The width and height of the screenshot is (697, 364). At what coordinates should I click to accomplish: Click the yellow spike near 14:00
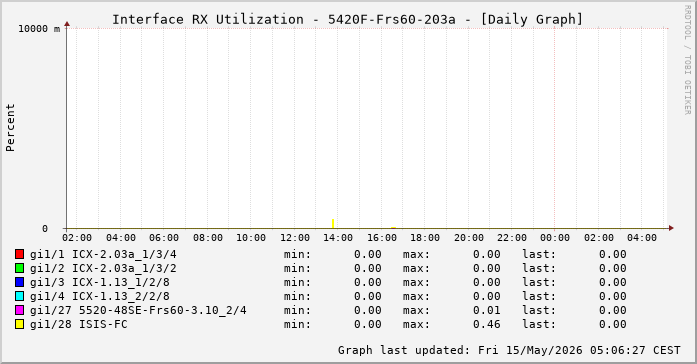tap(333, 224)
